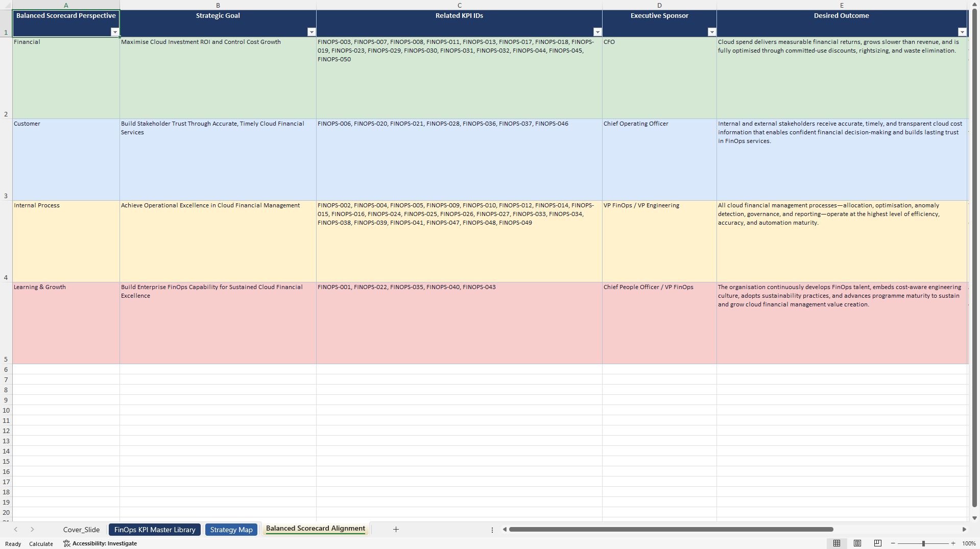This screenshot has height=549, width=980.
Task: Add a new sheet with plus icon
Action: (396, 530)
